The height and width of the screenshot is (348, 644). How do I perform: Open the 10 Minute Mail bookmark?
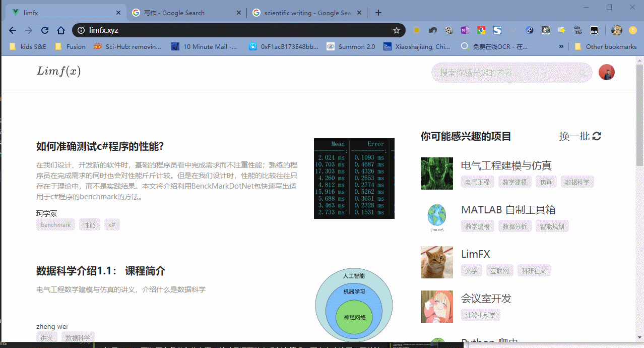pos(205,46)
